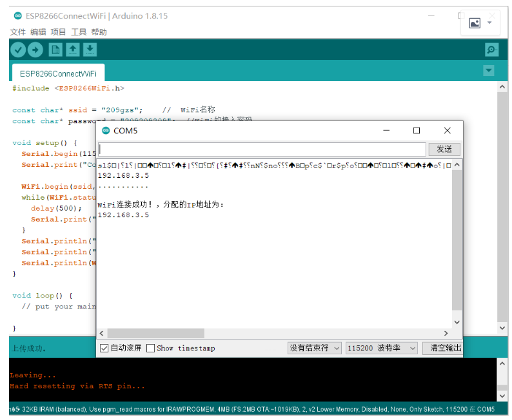
Task: Click the 发送 send button
Action: click(444, 149)
